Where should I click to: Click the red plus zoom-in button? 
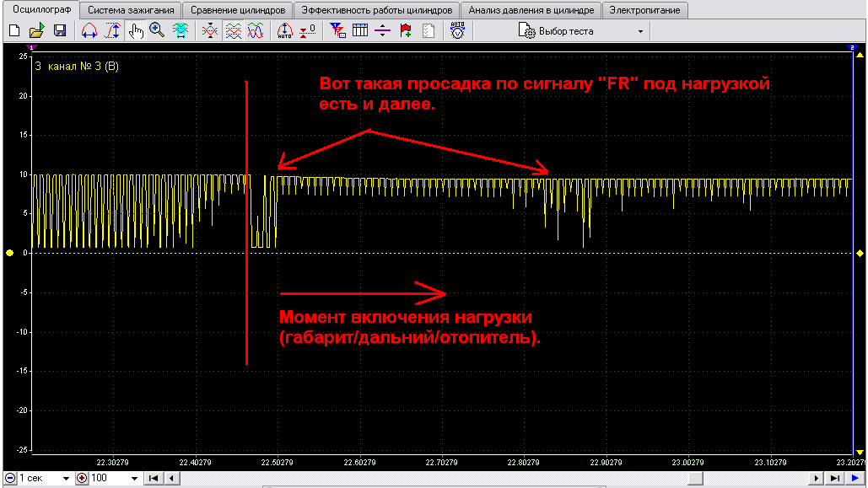82,478
